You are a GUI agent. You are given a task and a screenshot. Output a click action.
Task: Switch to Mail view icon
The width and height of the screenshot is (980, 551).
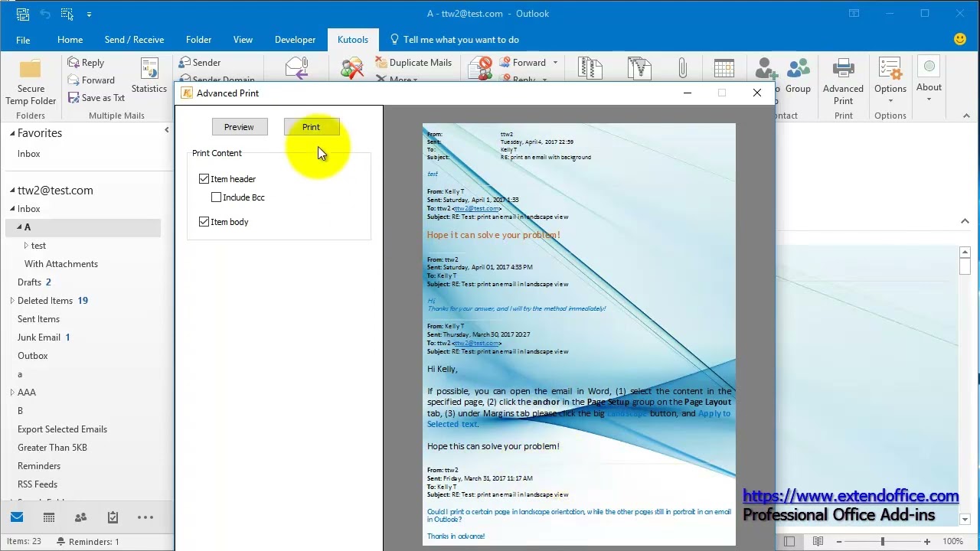tap(17, 517)
